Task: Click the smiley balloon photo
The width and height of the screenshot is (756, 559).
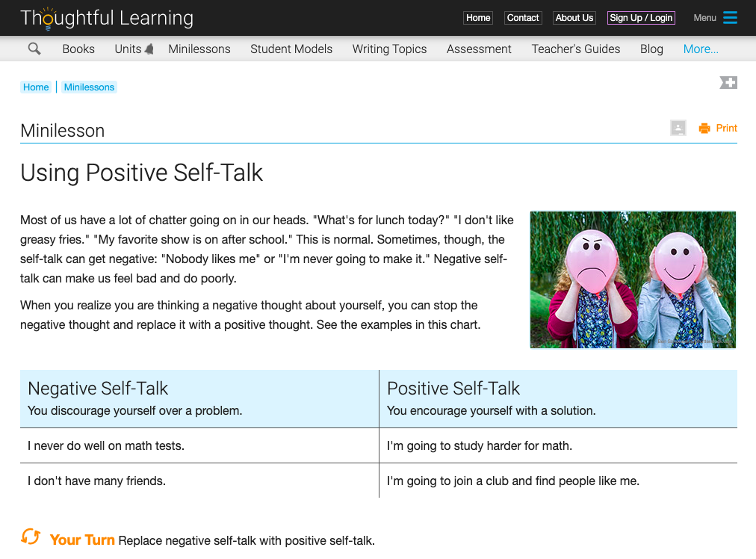Action: (633, 279)
